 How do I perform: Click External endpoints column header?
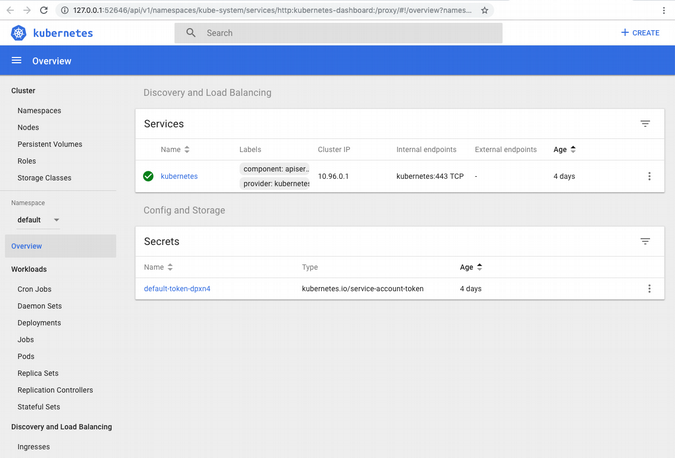tap(506, 149)
